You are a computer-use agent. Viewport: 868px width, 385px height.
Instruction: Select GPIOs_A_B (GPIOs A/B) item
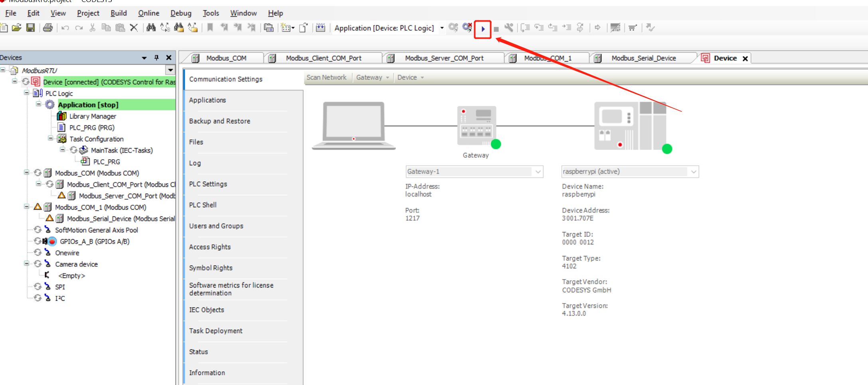95,241
